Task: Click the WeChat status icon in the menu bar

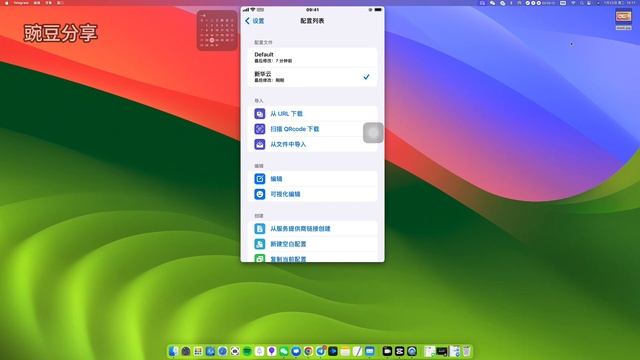Action: pyautogui.click(x=492, y=3)
